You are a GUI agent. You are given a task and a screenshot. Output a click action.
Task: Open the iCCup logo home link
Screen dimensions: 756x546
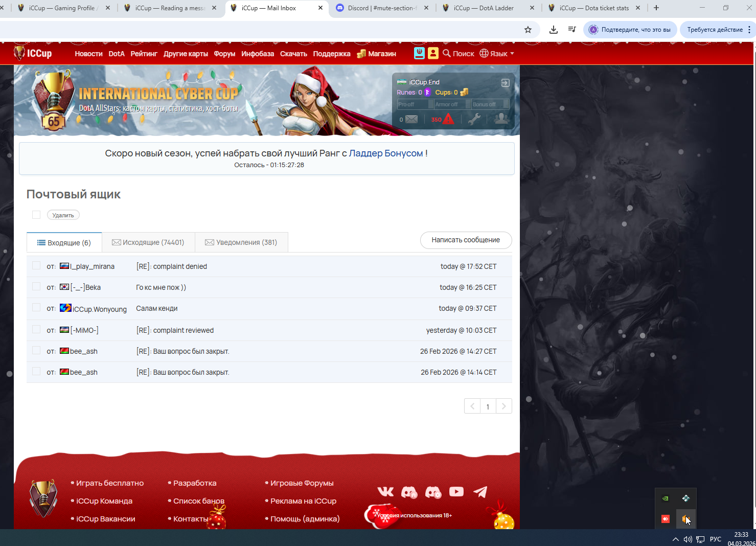(33, 53)
